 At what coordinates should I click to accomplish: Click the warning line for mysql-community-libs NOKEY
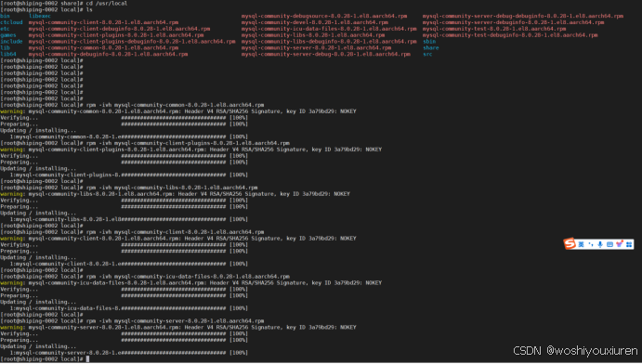(x=176, y=194)
